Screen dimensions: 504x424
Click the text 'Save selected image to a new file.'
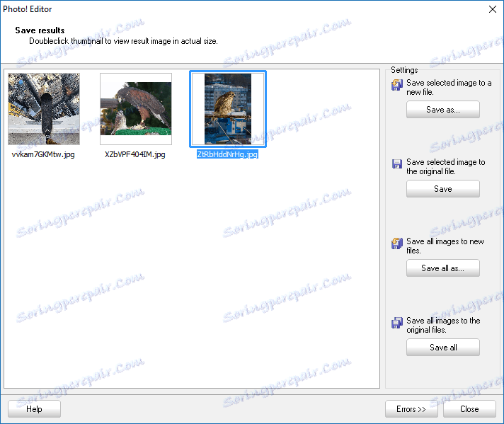pyautogui.click(x=449, y=88)
